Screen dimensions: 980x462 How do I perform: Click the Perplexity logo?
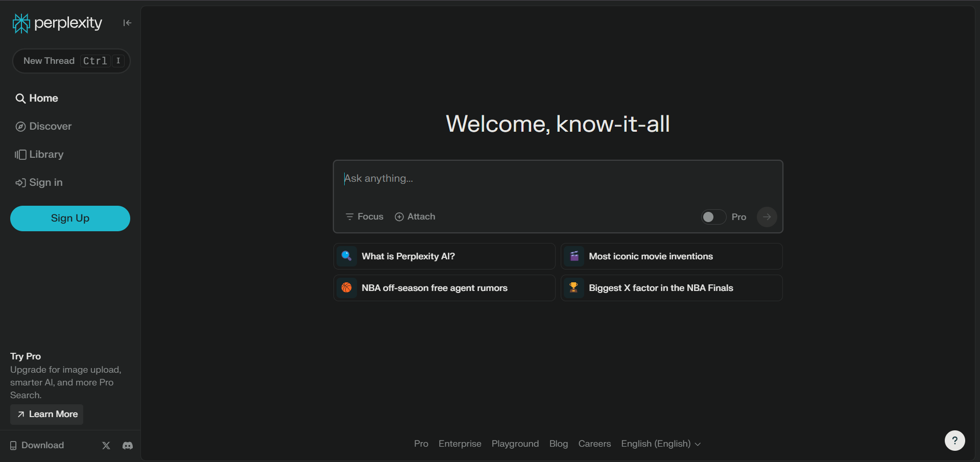(x=57, y=23)
